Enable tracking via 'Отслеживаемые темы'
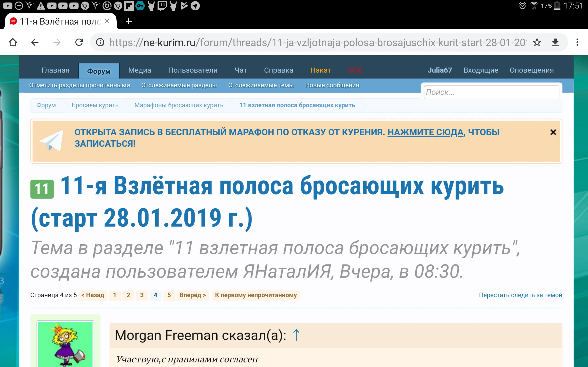The width and height of the screenshot is (588, 367). [261, 85]
